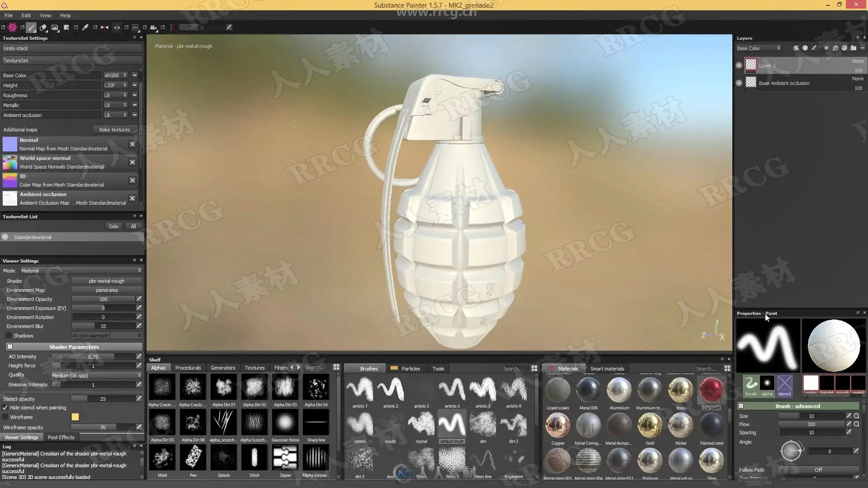The width and height of the screenshot is (868, 488).
Task: Click the yellow Wireframe color swatch
Action: 75,417
